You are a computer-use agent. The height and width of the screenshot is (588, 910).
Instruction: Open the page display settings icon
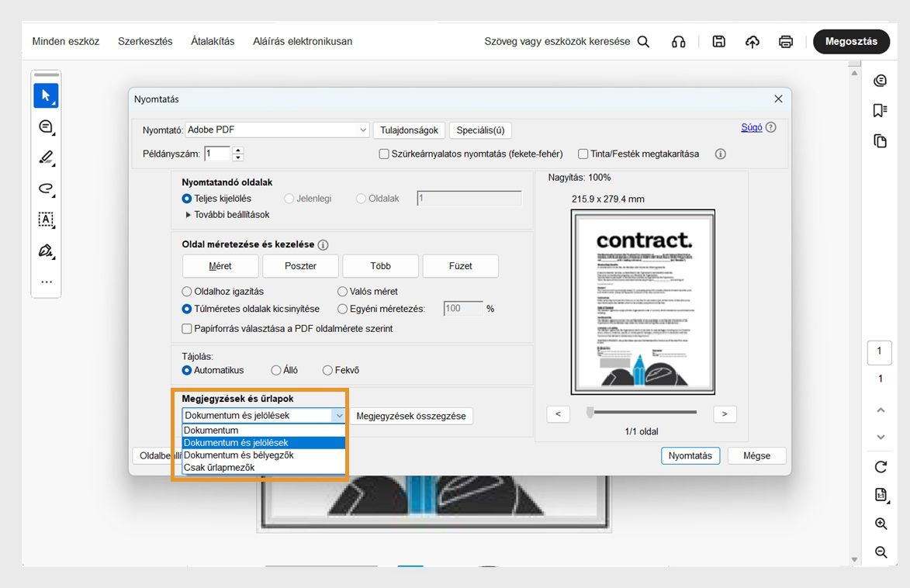click(x=881, y=495)
